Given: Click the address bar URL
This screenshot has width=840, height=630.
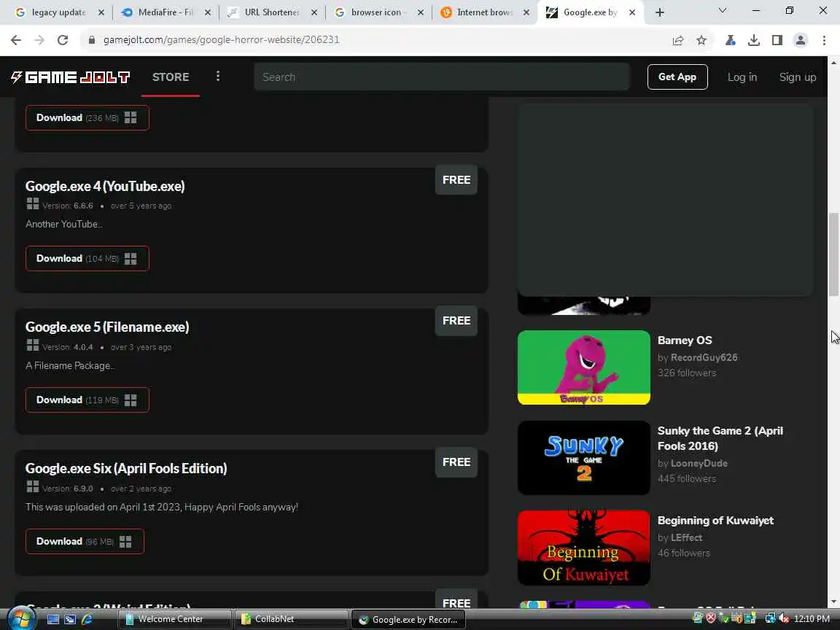Looking at the screenshot, I should pos(221,39).
